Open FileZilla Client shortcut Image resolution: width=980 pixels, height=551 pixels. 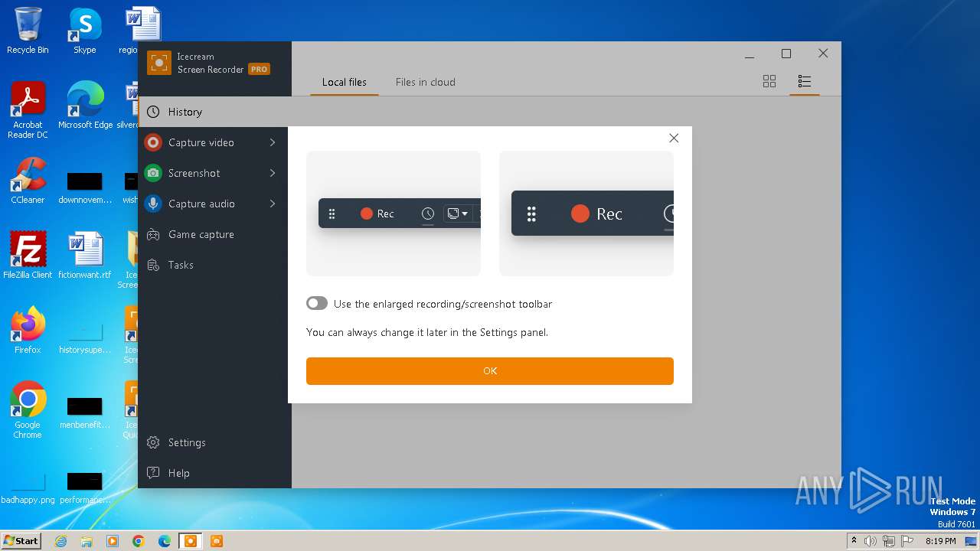click(28, 255)
